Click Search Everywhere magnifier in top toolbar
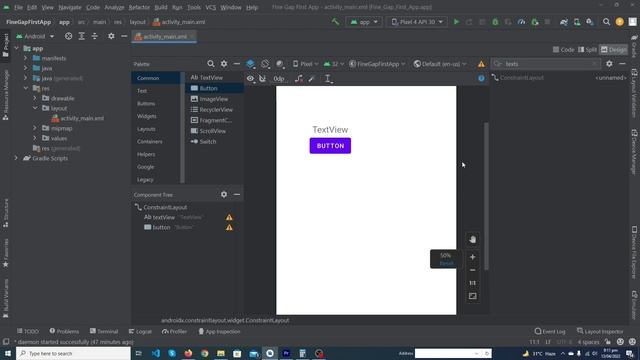The height and width of the screenshot is (360, 640). pos(607,22)
